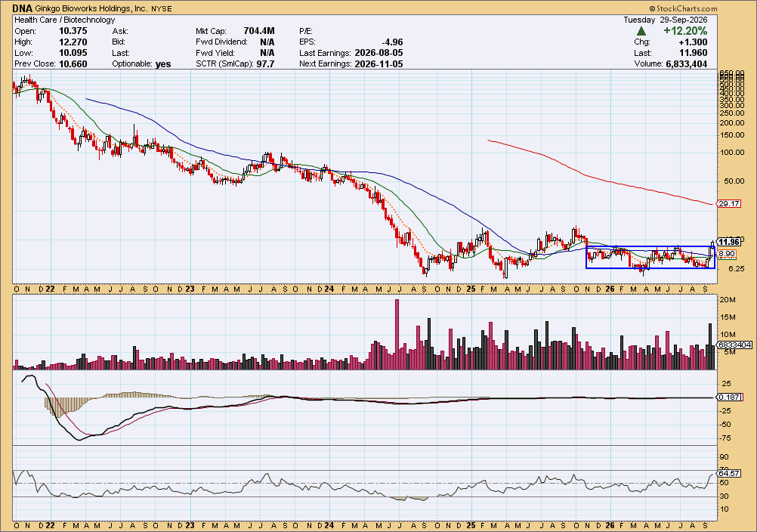Viewport: 757px width, 532px height.
Task: Click the tallest volume bar near mid-2024
Action: point(397,335)
